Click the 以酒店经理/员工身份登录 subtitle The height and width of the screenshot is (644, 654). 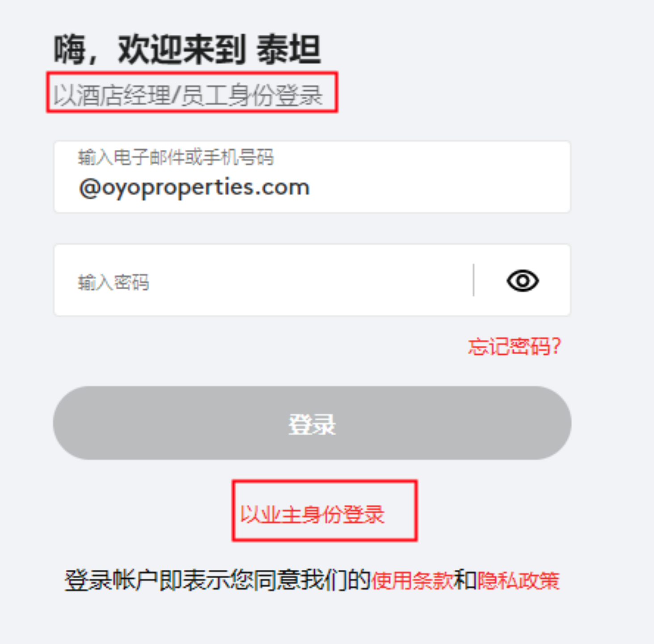coord(188,95)
